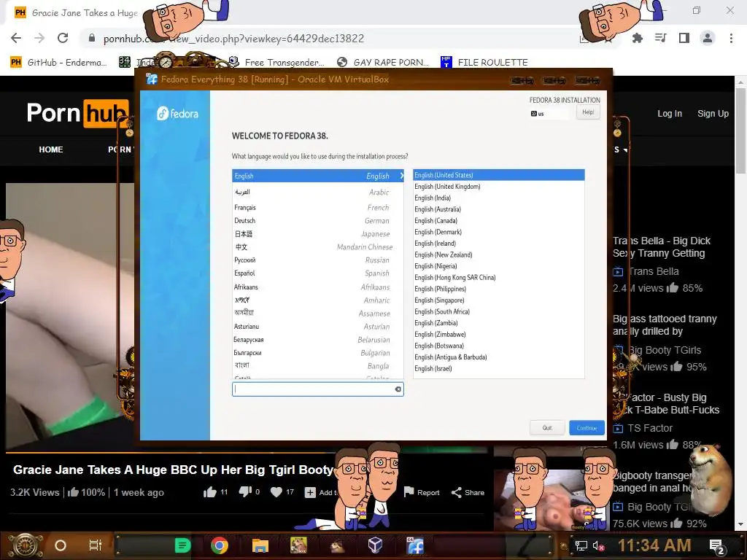This screenshot has height=560, width=747.
Task: Select the Assamese language row
Action: [318, 314]
